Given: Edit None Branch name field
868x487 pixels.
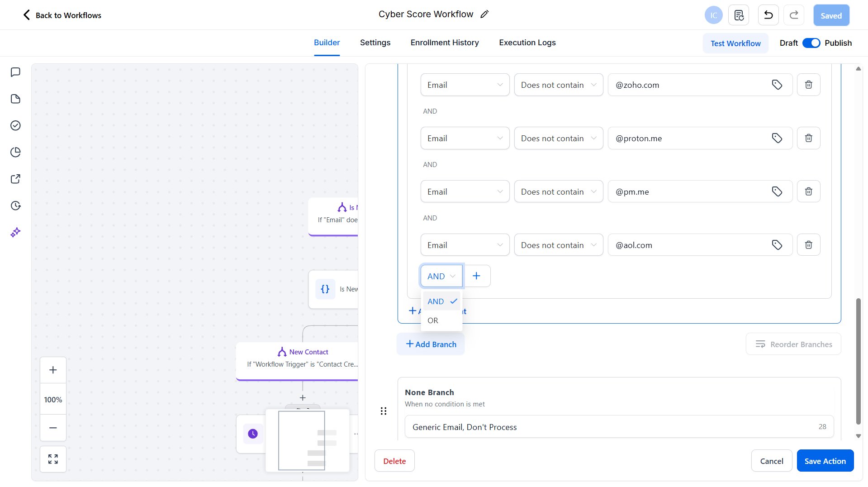Looking at the screenshot, I should (x=619, y=427).
